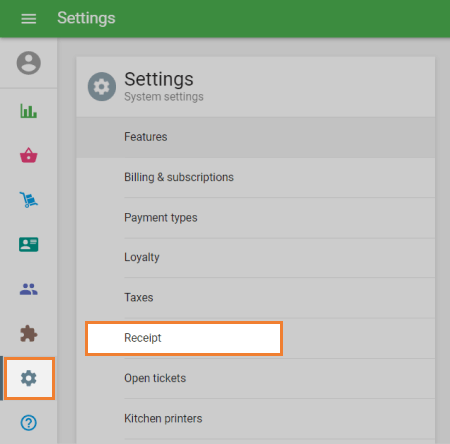The width and height of the screenshot is (450, 444).
Task: Click the gear icon beside Settings heading
Action: tap(102, 86)
